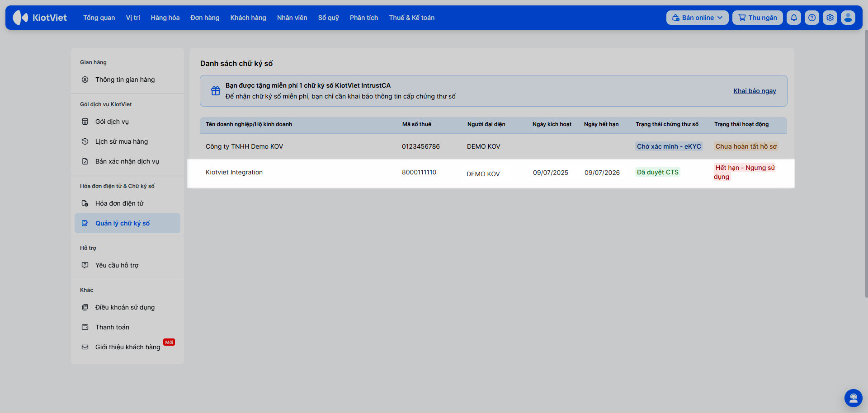
Task: Open the Phân tích menu
Action: [x=364, y=18]
